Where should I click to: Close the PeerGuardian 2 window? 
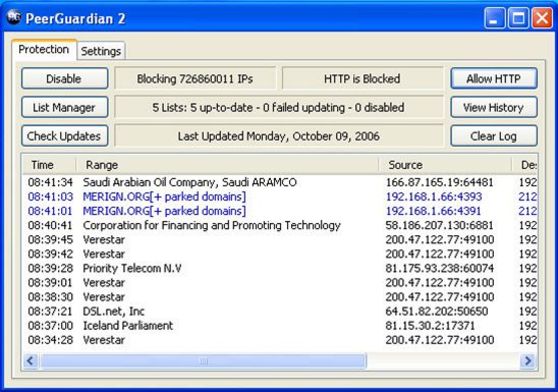pos(542,18)
